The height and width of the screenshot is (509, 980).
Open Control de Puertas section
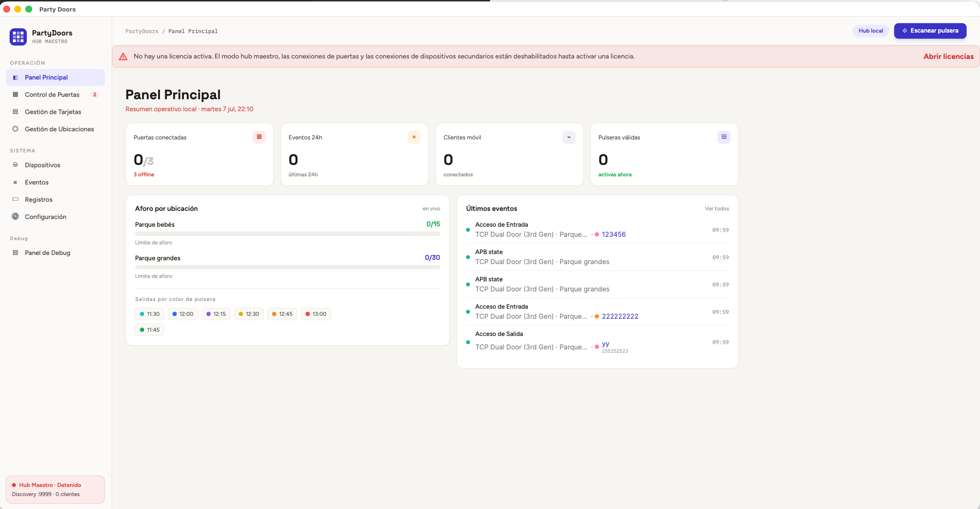[56, 95]
